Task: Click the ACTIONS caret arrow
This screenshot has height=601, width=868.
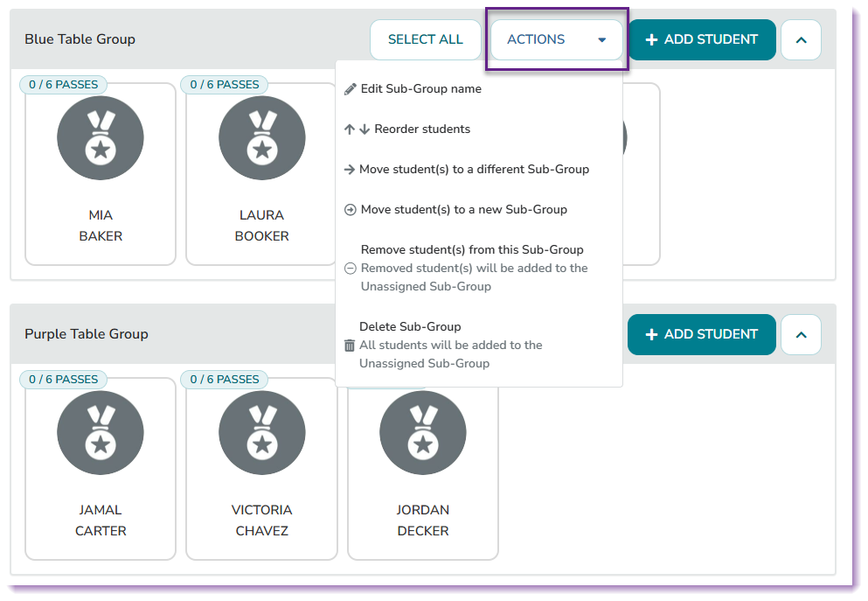Action: [x=602, y=40]
